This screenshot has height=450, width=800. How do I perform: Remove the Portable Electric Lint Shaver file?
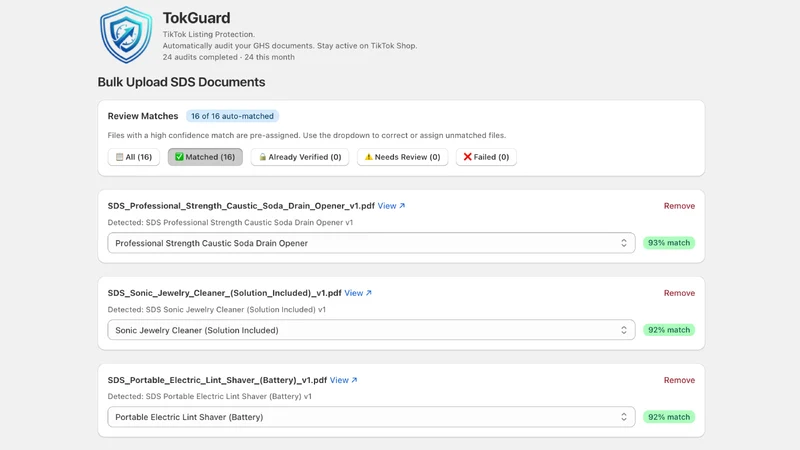(x=679, y=380)
